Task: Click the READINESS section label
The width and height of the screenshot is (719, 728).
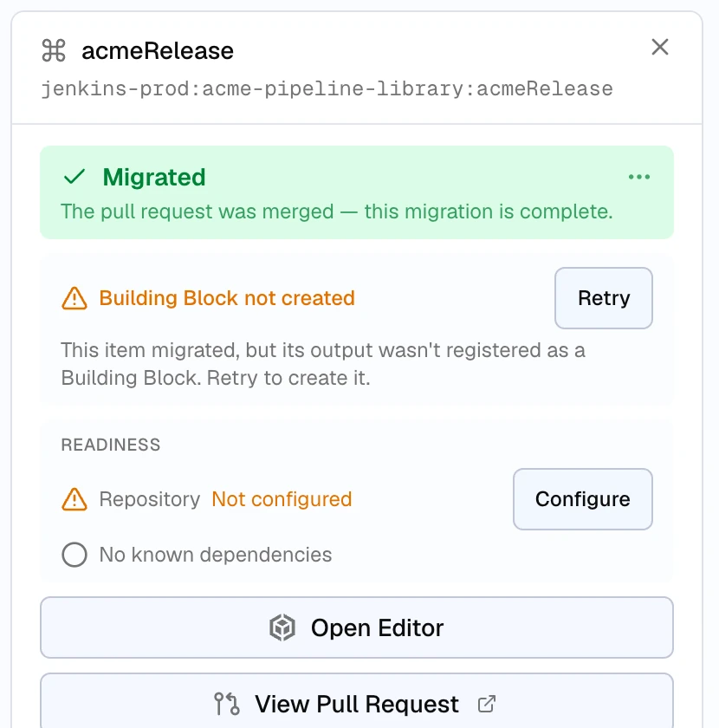Action: pyautogui.click(x=111, y=445)
